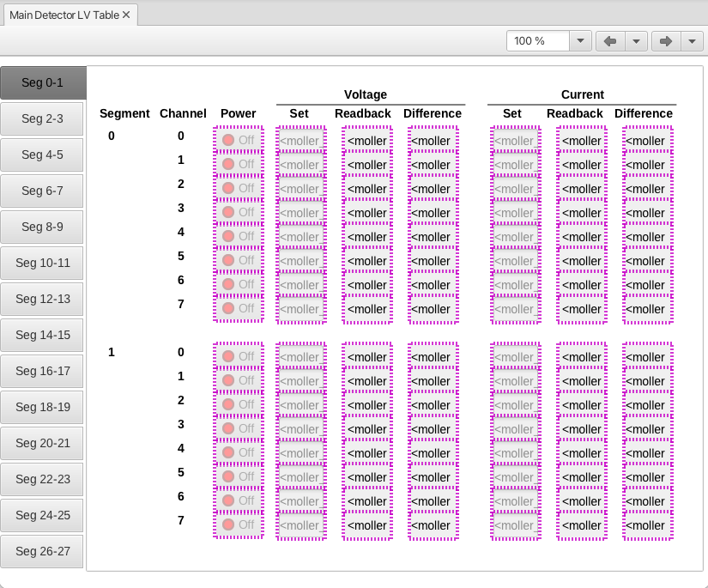Image resolution: width=708 pixels, height=588 pixels.
Task: Switch to the Seg 2-3 tab
Action: coord(42,119)
